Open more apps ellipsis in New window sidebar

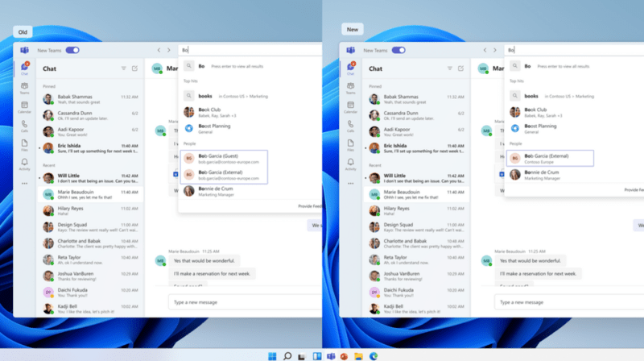[x=351, y=184]
